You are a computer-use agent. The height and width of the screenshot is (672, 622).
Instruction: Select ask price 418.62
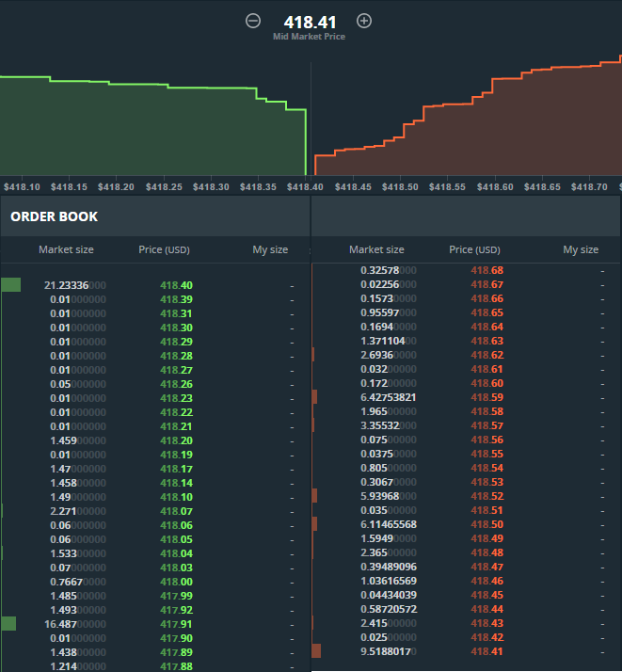(x=487, y=355)
